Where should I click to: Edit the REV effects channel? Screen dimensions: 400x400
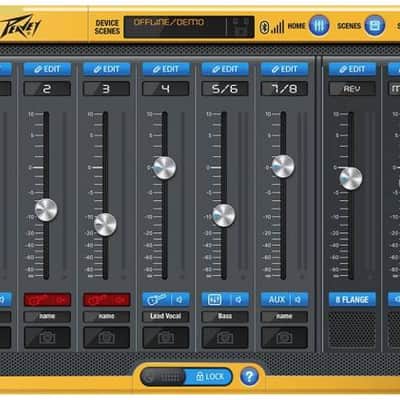click(x=352, y=69)
